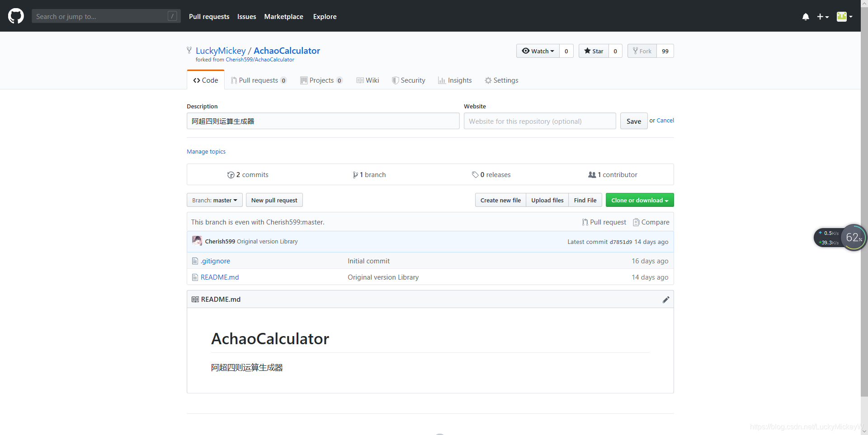Screen dimensions: 868x435
Task: Open commit message Original version Library
Action: click(x=267, y=242)
